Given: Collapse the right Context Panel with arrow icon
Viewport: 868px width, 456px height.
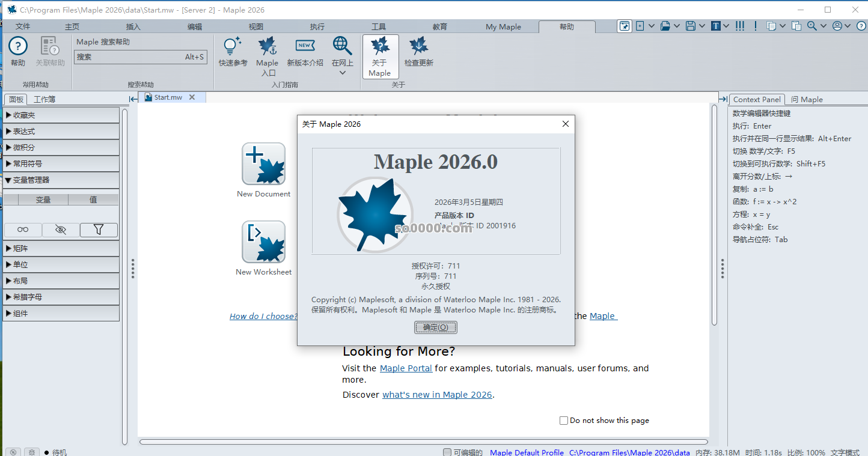Looking at the screenshot, I should [x=723, y=99].
